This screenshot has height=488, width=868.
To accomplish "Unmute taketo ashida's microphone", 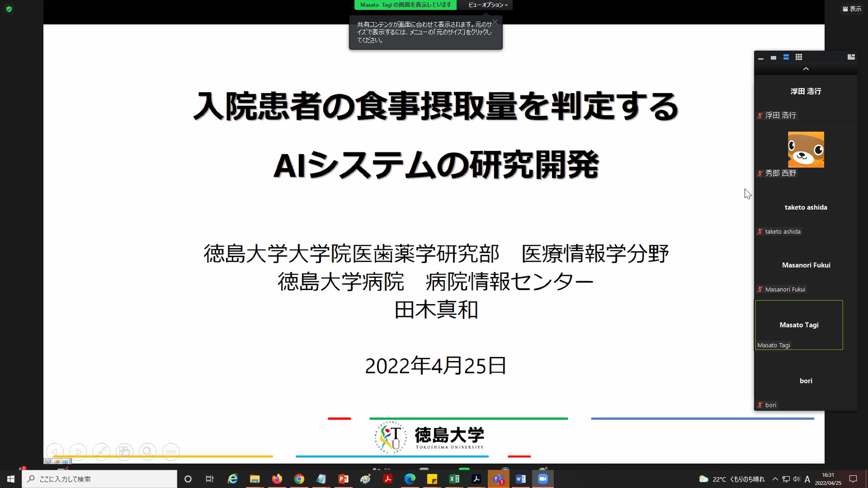I will tap(759, 231).
